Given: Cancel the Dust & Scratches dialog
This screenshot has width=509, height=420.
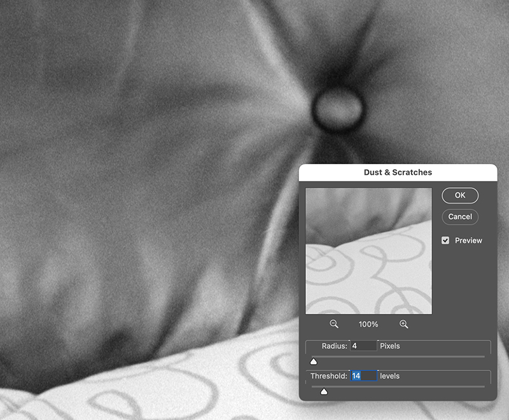Looking at the screenshot, I should pos(459,216).
